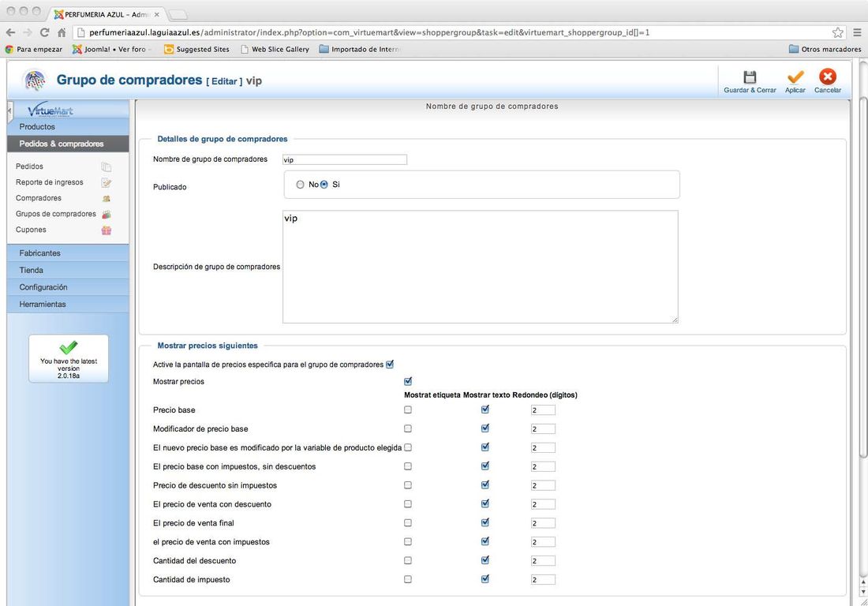Enable Precio base label checkbox
Viewport: 868px width, 606px height.
pos(408,410)
